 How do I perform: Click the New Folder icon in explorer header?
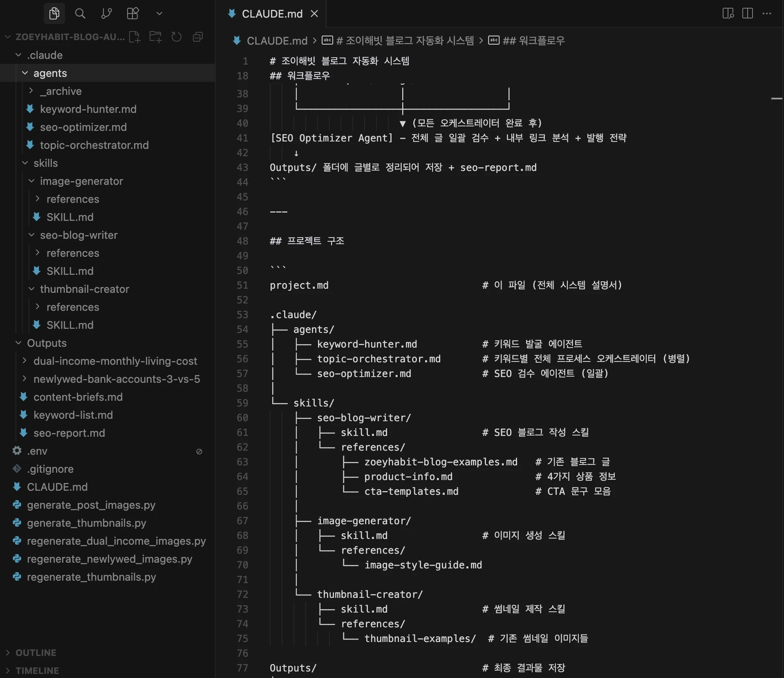155,37
